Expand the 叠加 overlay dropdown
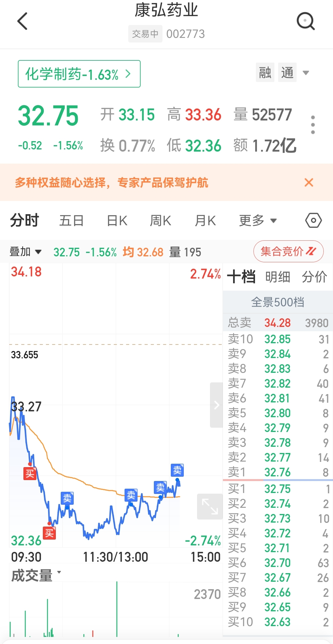Screen dimensions: 333x644 25,252
